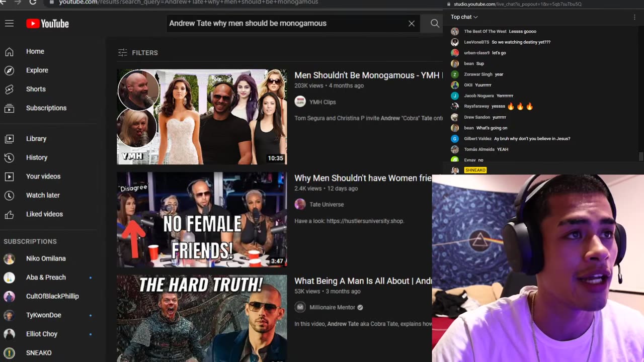644x362 pixels.
Task: Click the hustlersuniversity.shop description text
Action: (349, 221)
